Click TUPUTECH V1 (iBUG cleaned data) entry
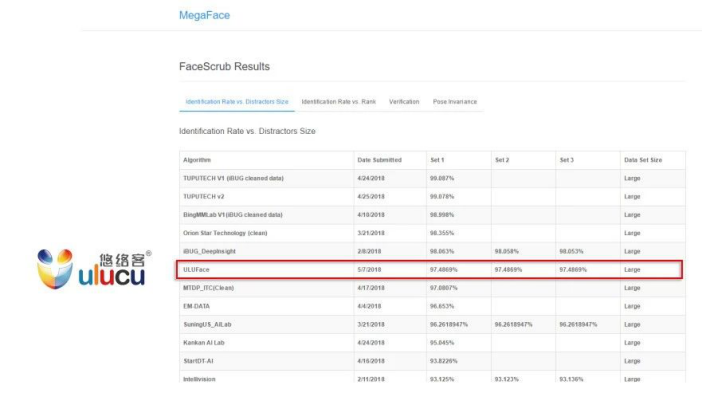Screen dimensions: 702x393 [x=233, y=178]
